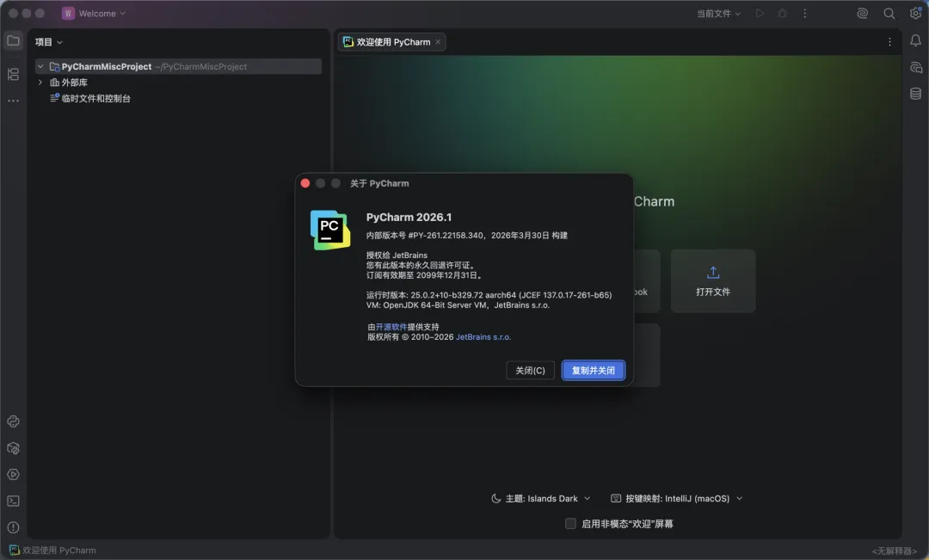
Task: Open the Database tool window
Action: click(916, 94)
